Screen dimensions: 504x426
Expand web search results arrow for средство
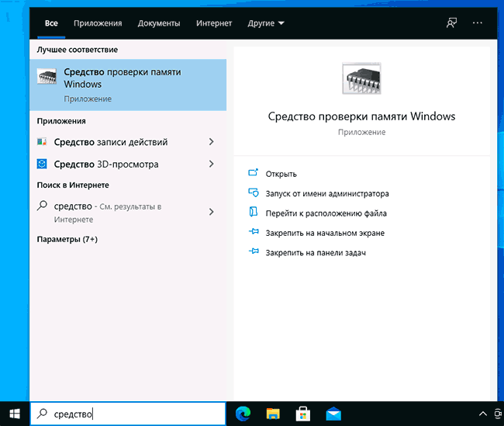point(211,212)
